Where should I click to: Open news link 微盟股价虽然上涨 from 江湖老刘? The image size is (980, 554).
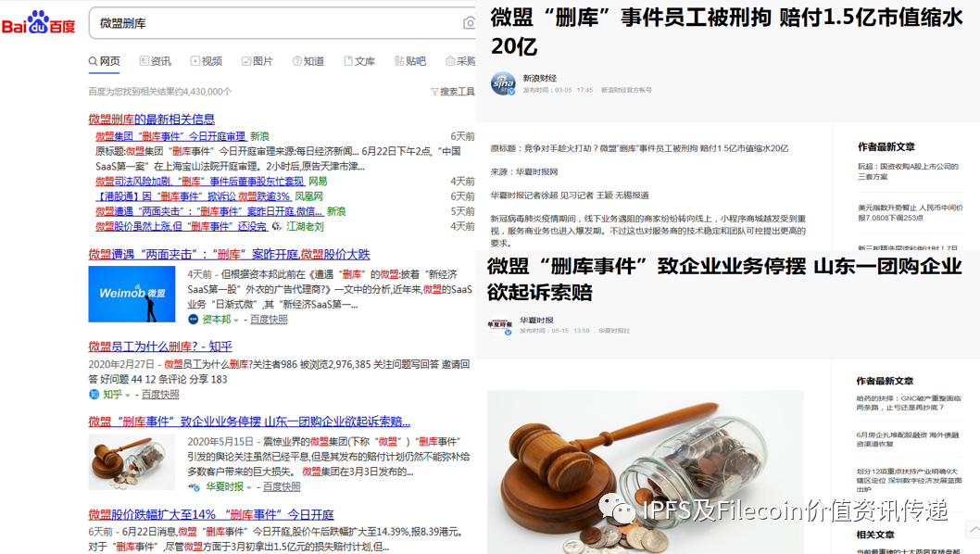tap(181, 226)
